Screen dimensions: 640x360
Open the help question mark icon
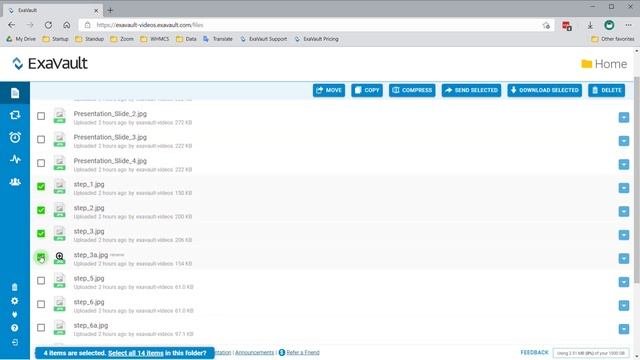(15, 328)
